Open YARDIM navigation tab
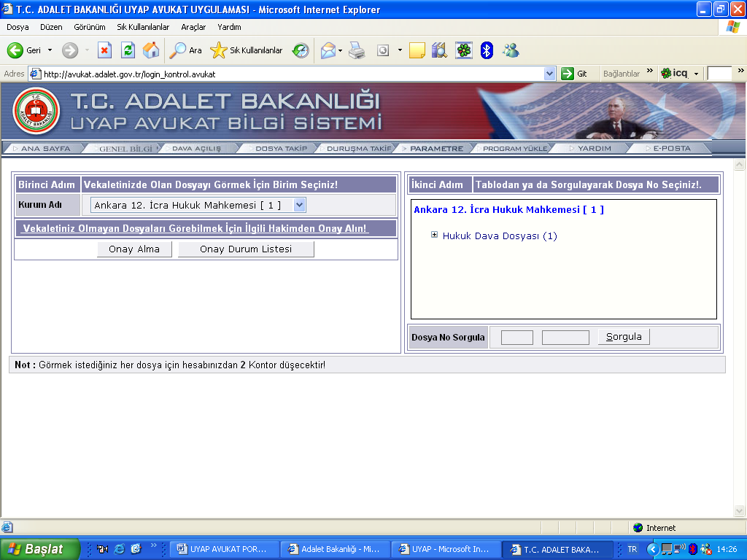This screenshot has width=747, height=560. (x=594, y=149)
